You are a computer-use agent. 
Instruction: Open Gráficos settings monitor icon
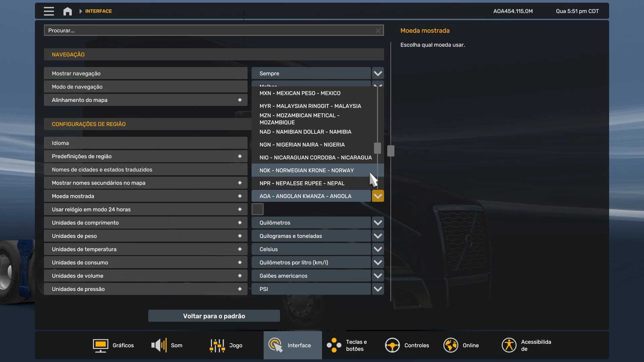click(x=100, y=345)
